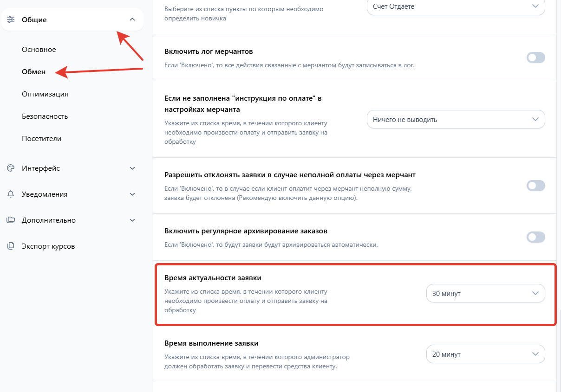
Task: Collapse the Общие section chevron
Action: click(132, 19)
